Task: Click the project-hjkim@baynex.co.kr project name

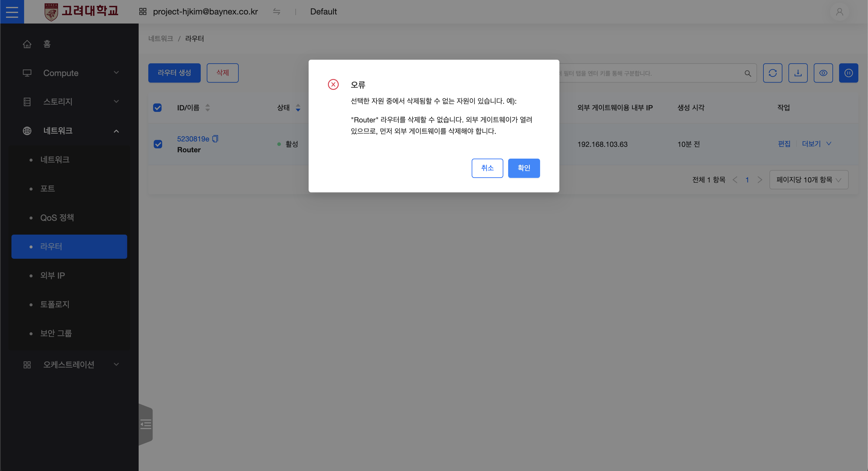Action: (x=206, y=12)
